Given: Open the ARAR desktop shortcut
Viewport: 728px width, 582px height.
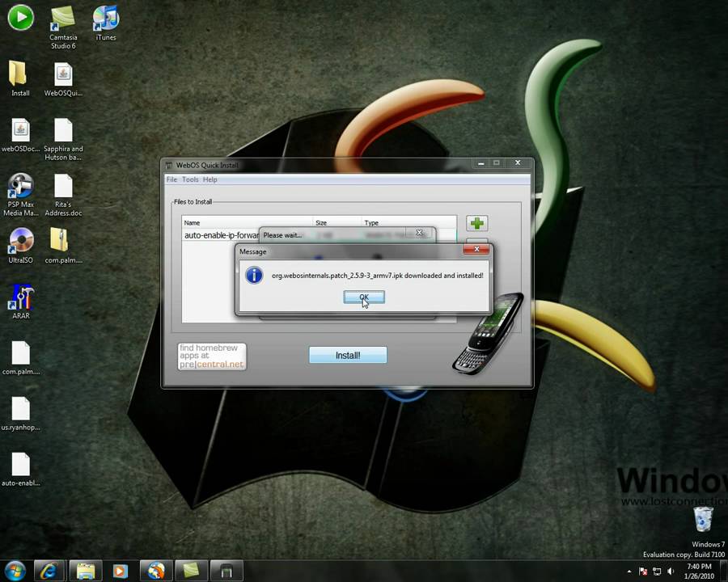Looking at the screenshot, I should click(x=20, y=302).
